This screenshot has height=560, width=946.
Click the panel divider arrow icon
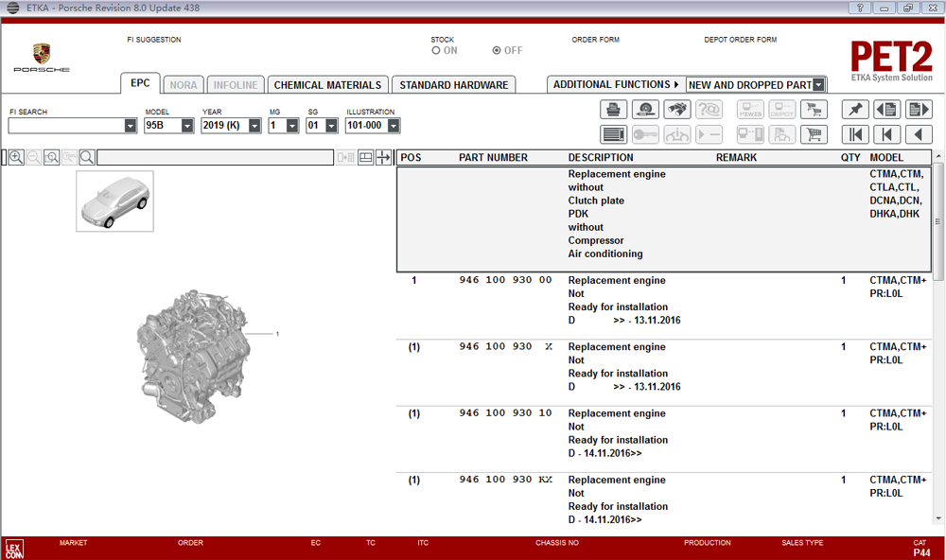click(383, 157)
